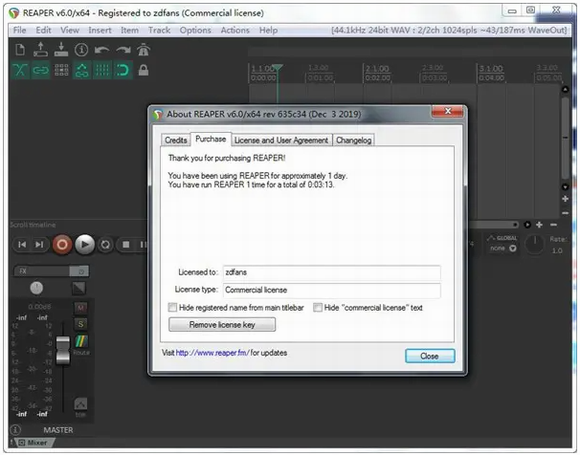The image size is (580, 455).
Task: Click the Undo arrow icon
Action: click(102, 50)
